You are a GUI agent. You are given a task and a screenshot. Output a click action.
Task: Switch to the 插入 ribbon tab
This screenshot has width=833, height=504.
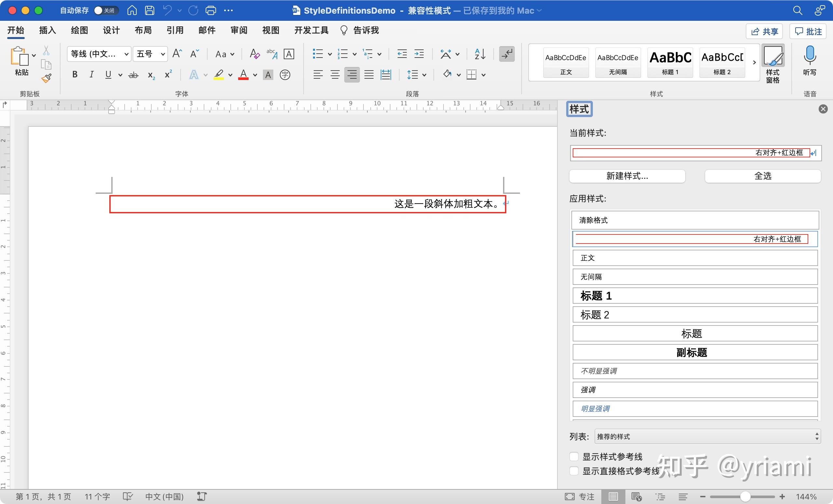(x=47, y=30)
